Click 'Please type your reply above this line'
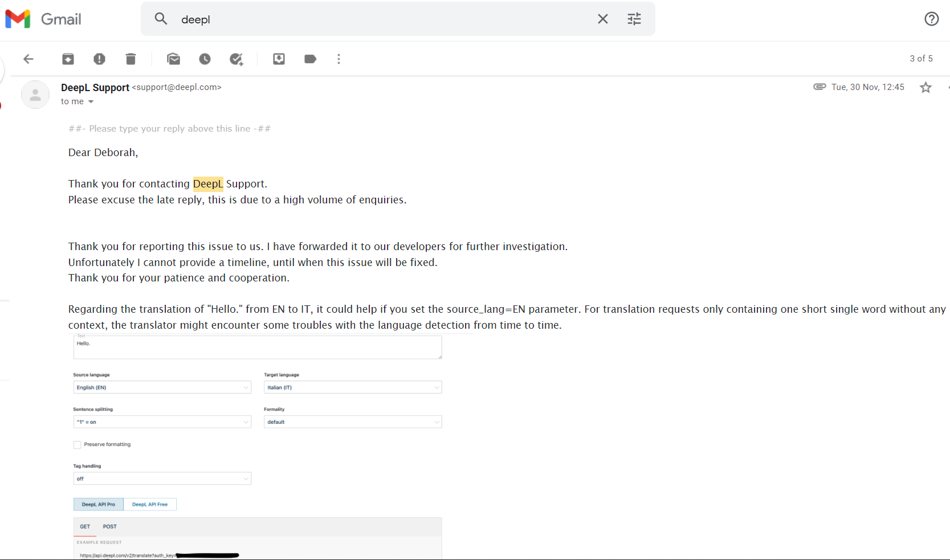The height and width of the screenshot is (560, 950). (x=169, y=129)
